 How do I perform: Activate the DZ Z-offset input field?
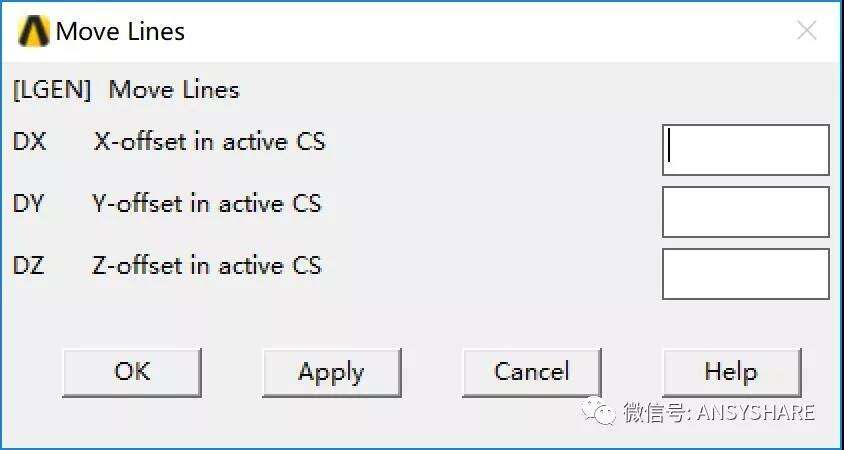[x=745, y=274]
